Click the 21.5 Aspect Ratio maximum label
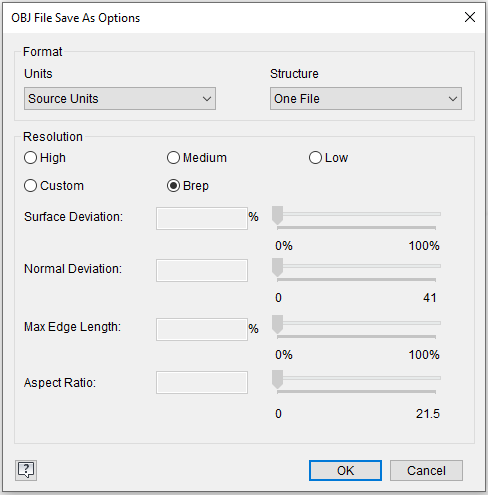 [428, 414]
